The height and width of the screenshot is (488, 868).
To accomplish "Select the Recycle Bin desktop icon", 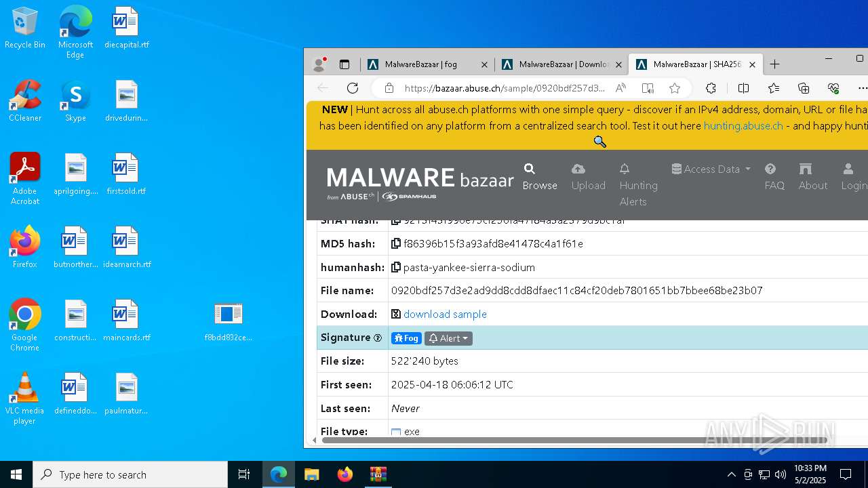I will (25, 28).
